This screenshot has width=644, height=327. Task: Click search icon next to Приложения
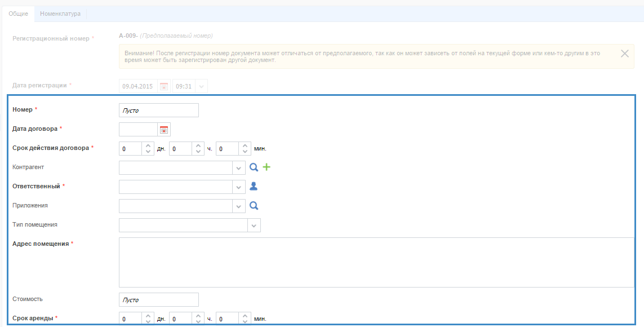click(x=254, y=206)
